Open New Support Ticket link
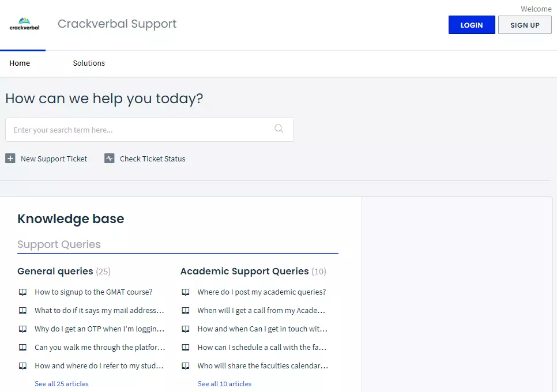 coord(54,159)
